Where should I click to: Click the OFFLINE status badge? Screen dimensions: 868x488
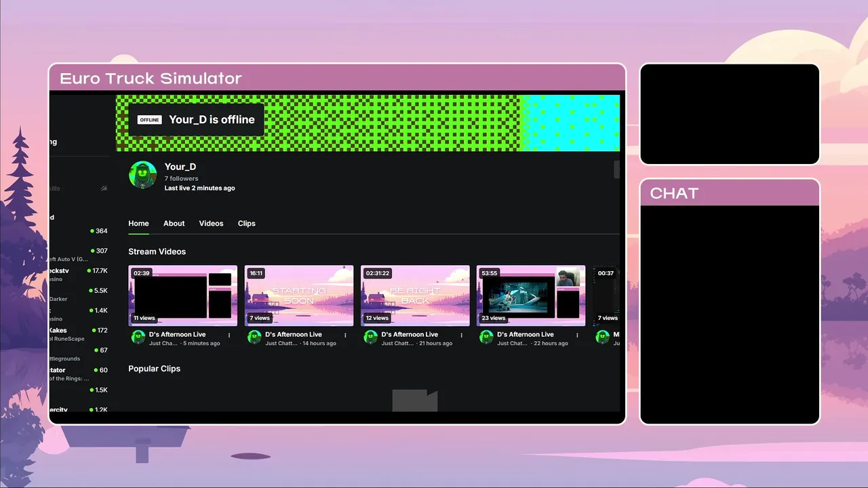[150, 120]
